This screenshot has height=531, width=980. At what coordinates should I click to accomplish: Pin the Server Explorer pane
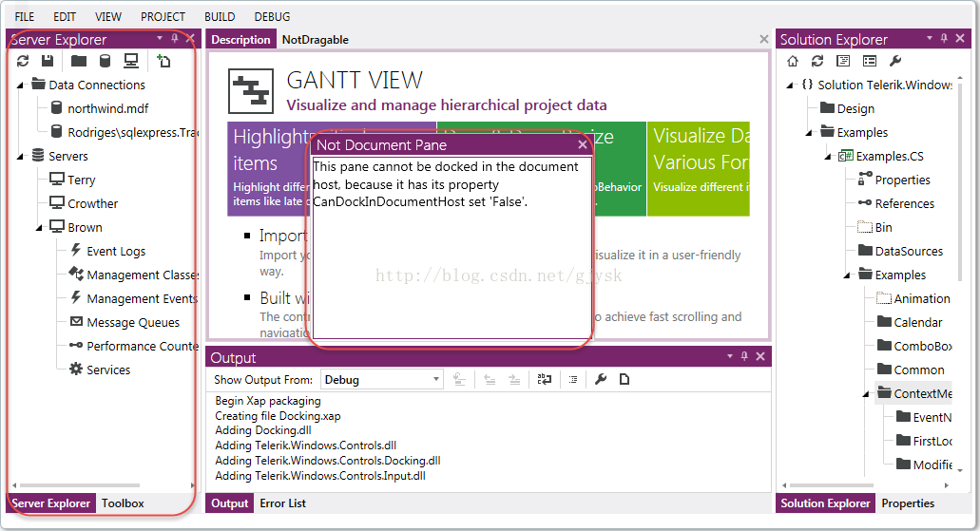pyautogui.click(x=175, y=39)
